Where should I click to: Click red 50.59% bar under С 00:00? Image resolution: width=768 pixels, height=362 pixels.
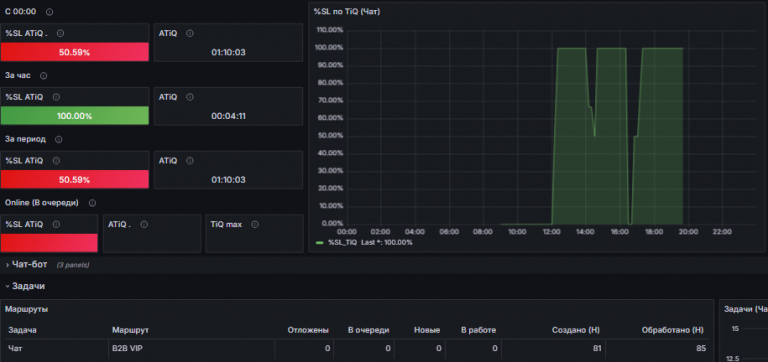coord(74,52)
